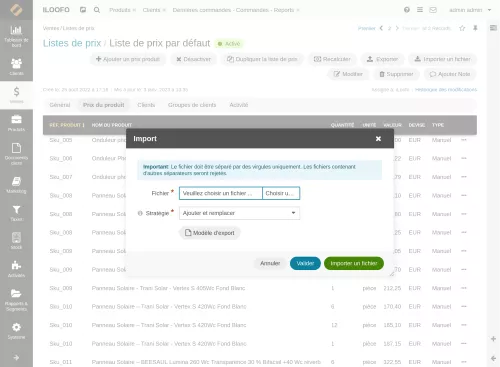Image resolution: width=500 pixels, height=367 pixels.
Task: Open admin admin user menu
Action: [470, 10]
